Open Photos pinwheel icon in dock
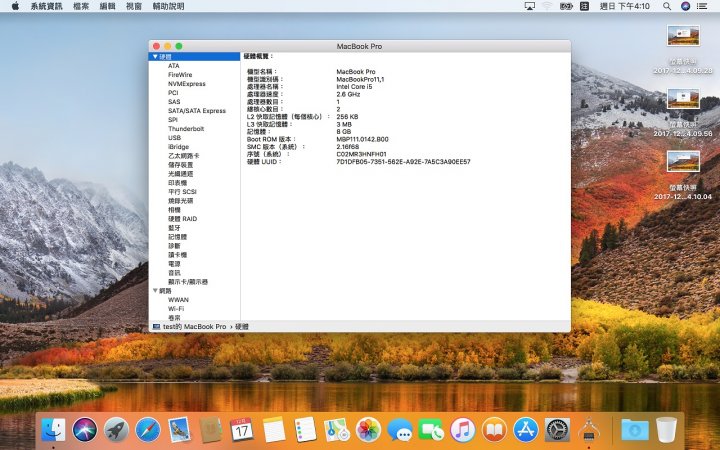Viewport: 720px width, 450px height. coord(368,430)
